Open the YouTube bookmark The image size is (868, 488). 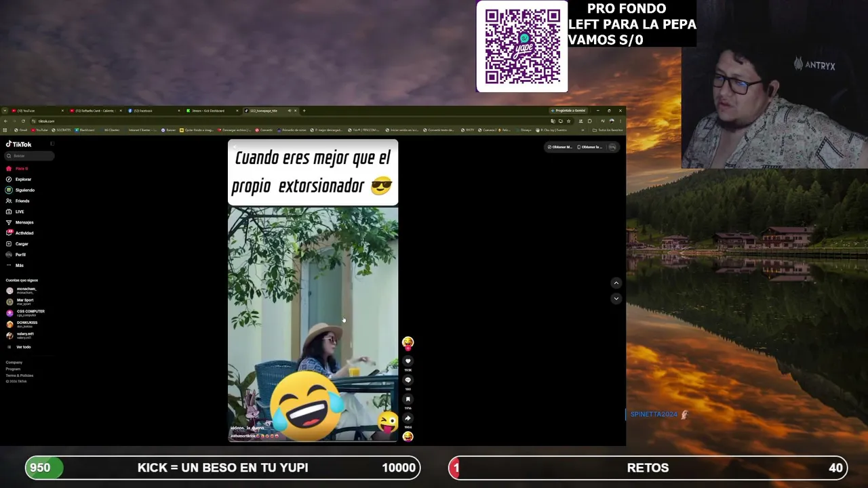click(39, 130)
